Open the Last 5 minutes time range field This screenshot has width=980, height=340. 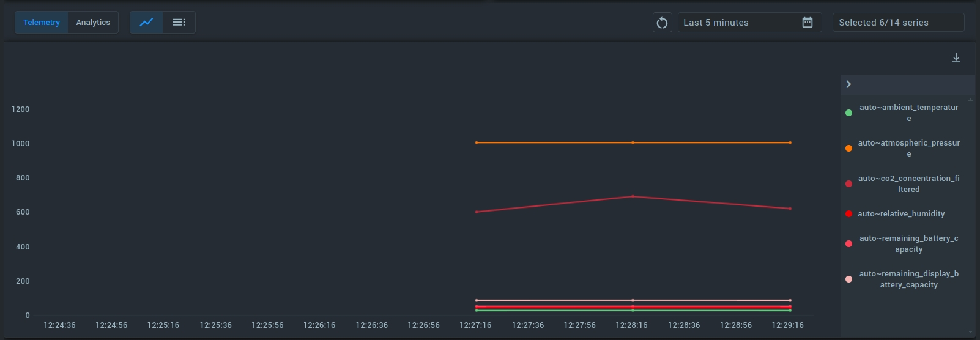(x=749, y=23)
